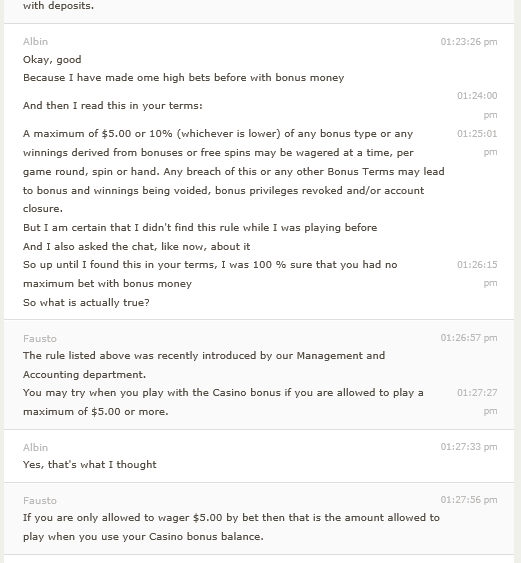
Task: Click "And I also asked the chat" message
Action: click(x=136, y=247)
